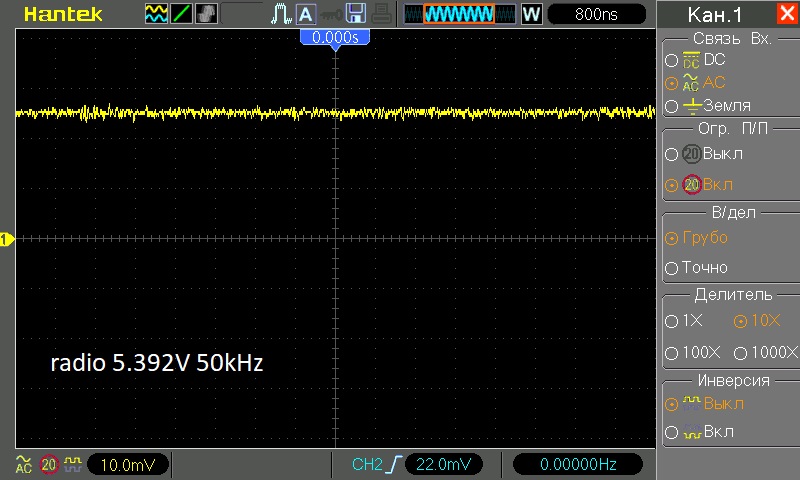
Task: Click the green diagonal line icon
Action: click(181, 14)
